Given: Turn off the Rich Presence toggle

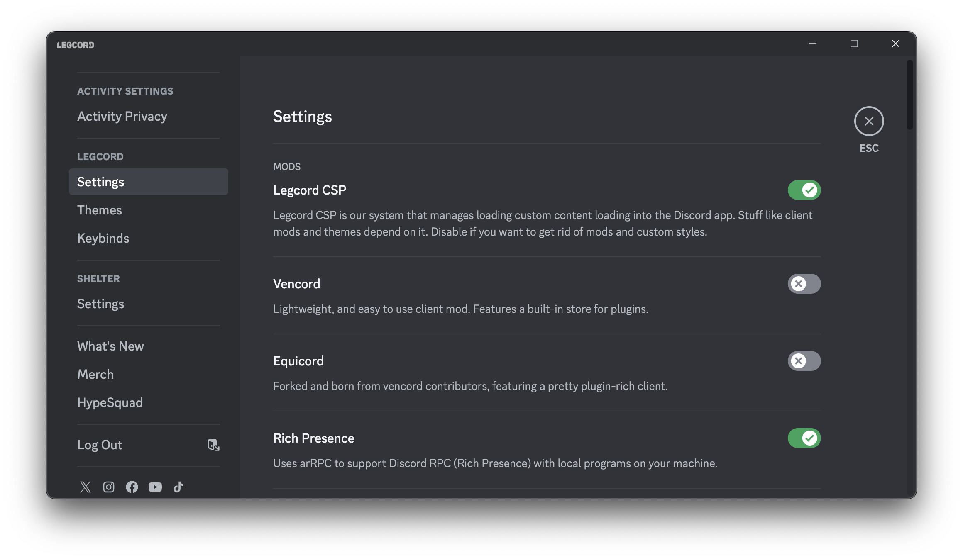Looking at the screenshot, I should [x=804, y=438].
